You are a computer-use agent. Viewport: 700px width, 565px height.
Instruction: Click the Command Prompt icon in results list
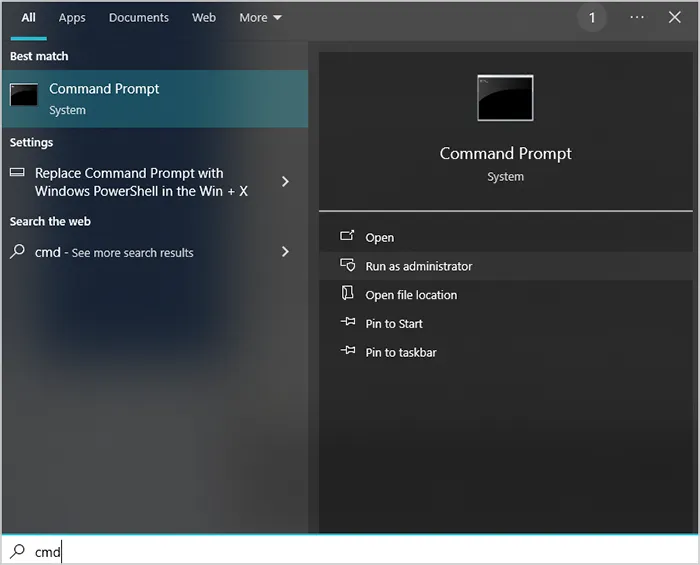tap(24, 95)
